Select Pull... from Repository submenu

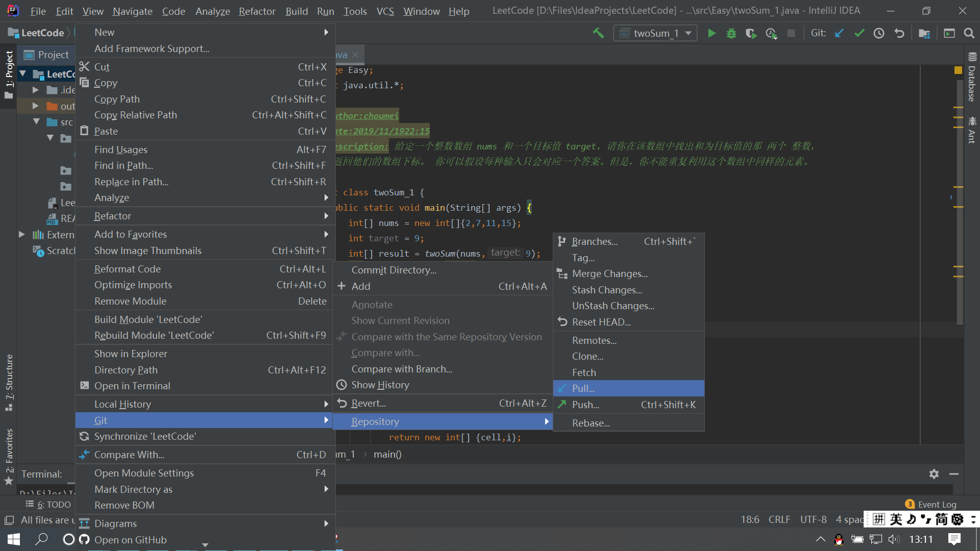(x=629, y=388)
